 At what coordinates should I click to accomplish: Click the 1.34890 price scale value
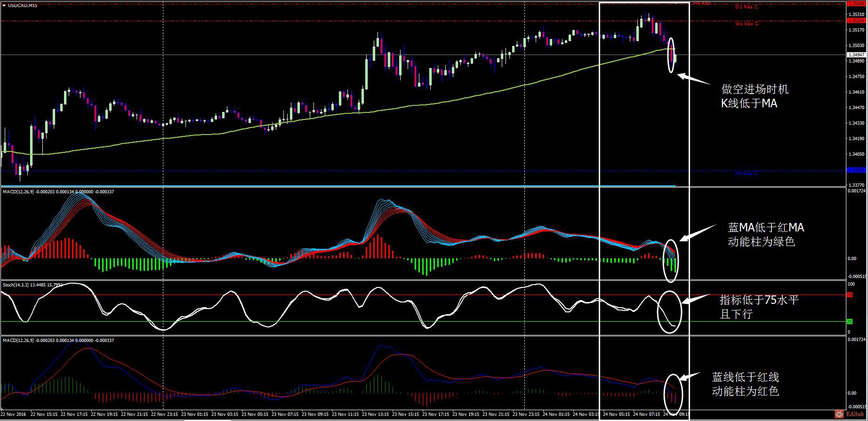[856, 61]
